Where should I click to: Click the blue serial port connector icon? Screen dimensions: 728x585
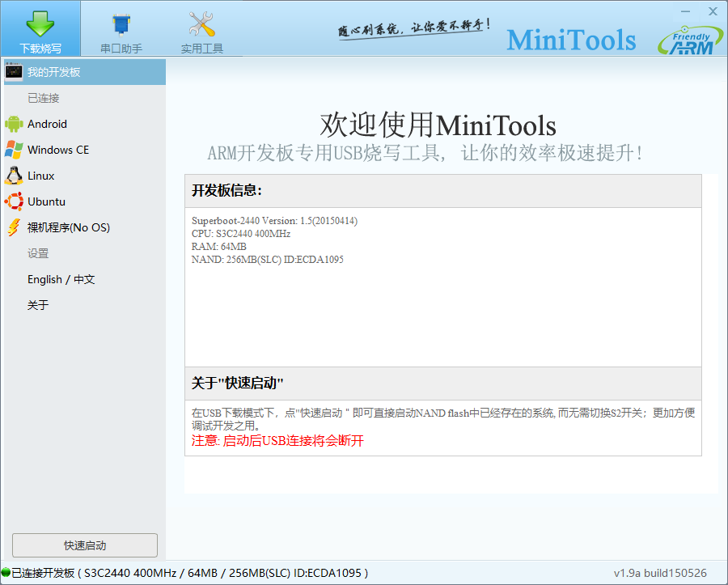tap(121, 24)
